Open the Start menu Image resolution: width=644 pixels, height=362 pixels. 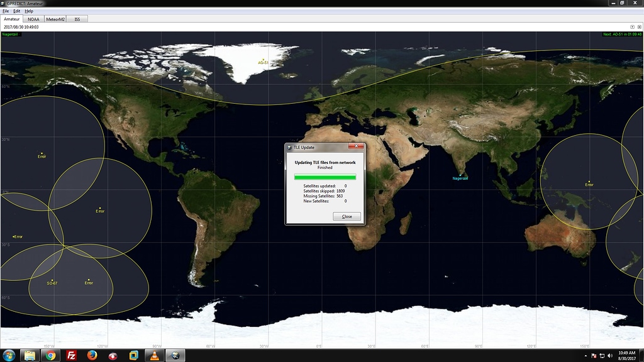9,356
